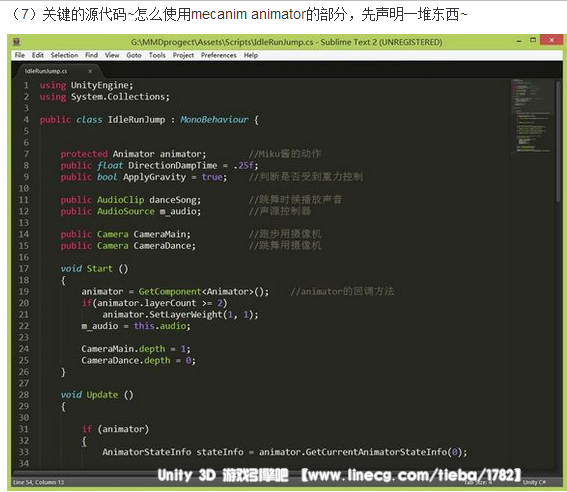This screenshot has height=492, width=567.
Task: Click on 'this.audio' expression
Action: point(161,326)
